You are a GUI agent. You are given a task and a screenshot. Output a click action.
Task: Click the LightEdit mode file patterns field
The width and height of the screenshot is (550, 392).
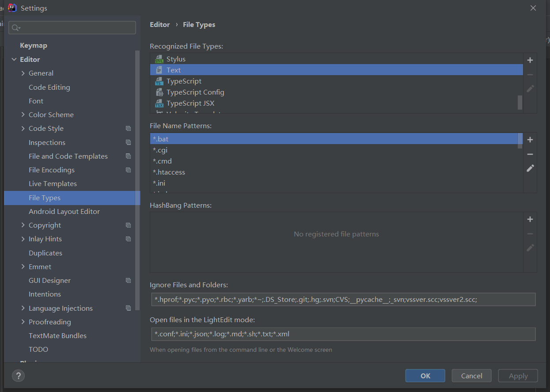tap(343, 334)
